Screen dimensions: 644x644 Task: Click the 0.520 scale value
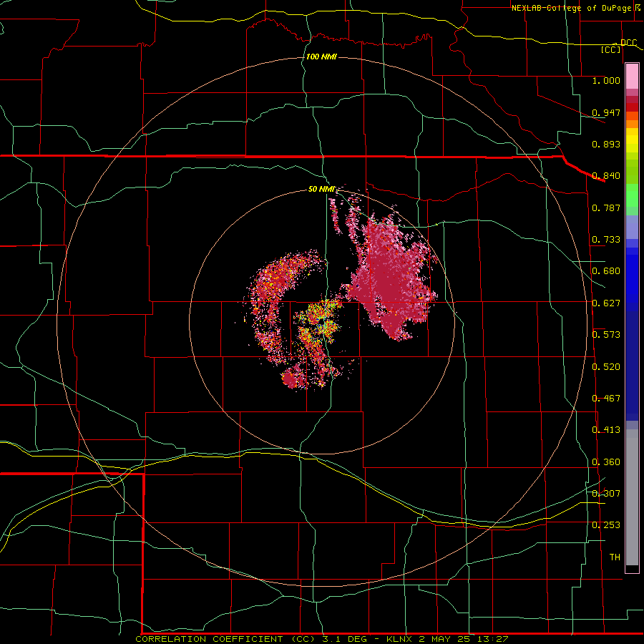click(x=606, y=367)
